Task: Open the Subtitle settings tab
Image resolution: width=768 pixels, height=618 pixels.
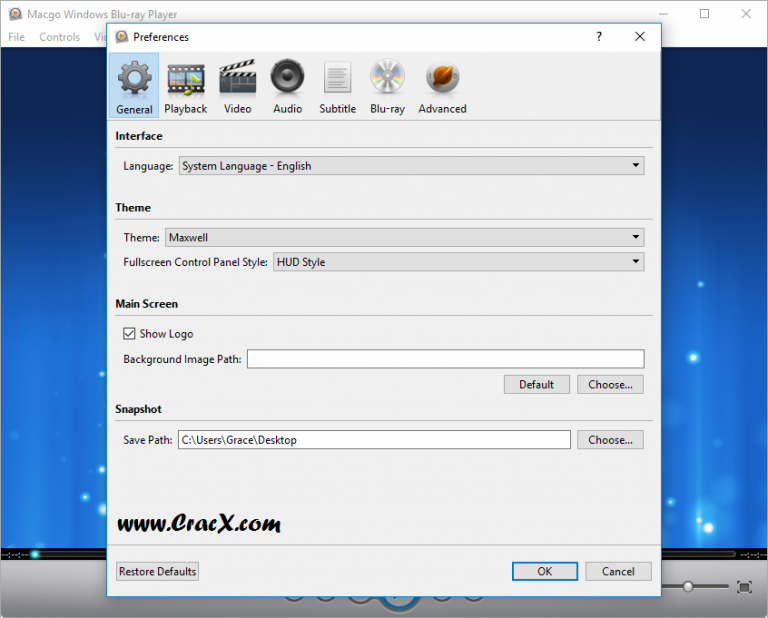Action: tap(337, 86)
